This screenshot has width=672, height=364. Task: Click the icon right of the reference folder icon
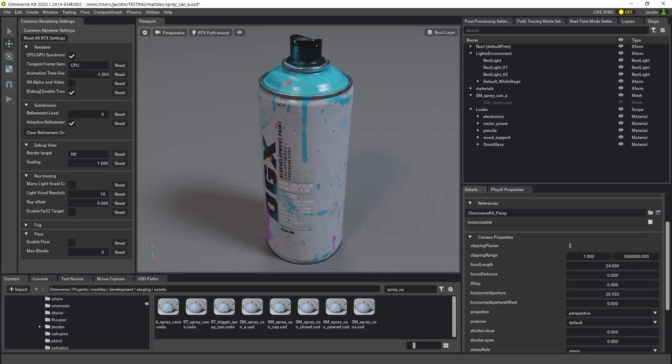click(x=658, y=213)
